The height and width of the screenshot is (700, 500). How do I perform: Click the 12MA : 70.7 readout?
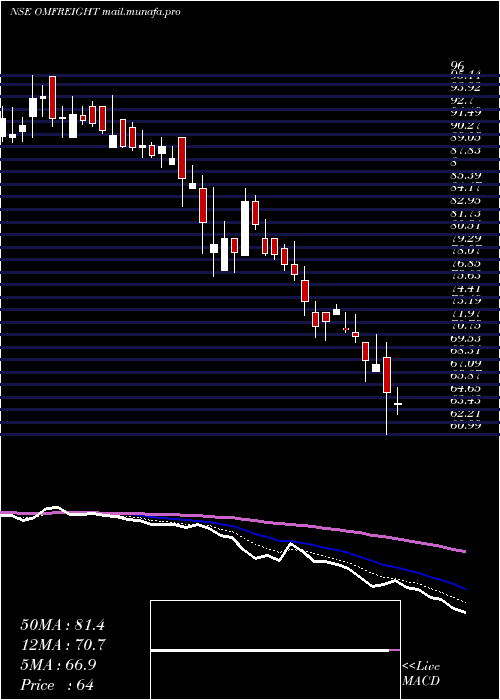pos(62,645)
